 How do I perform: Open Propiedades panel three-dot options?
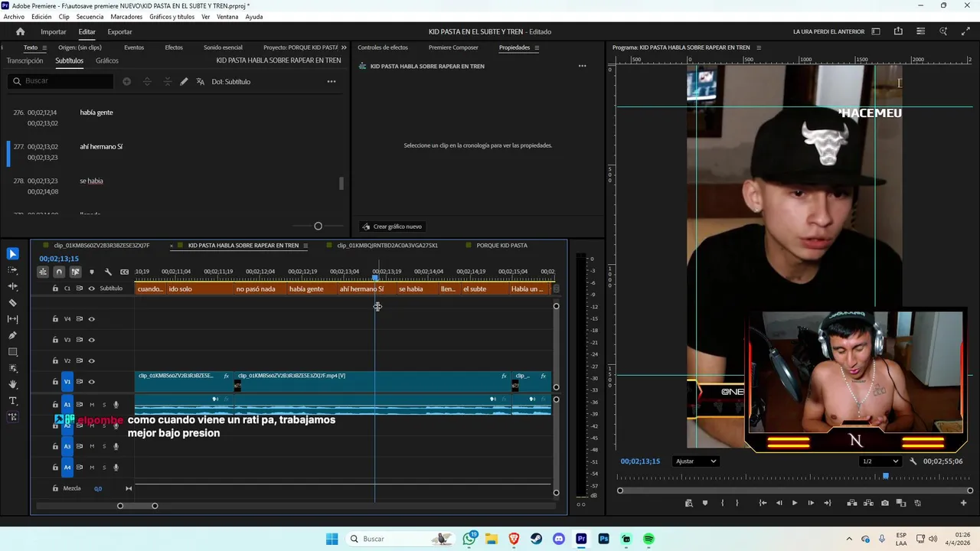point(582,66)
